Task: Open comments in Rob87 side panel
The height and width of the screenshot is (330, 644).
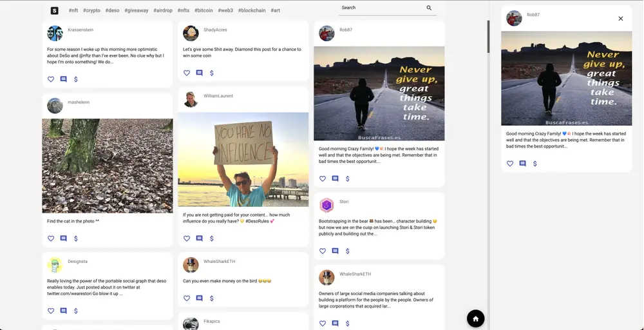Action: tap(522, 164)
